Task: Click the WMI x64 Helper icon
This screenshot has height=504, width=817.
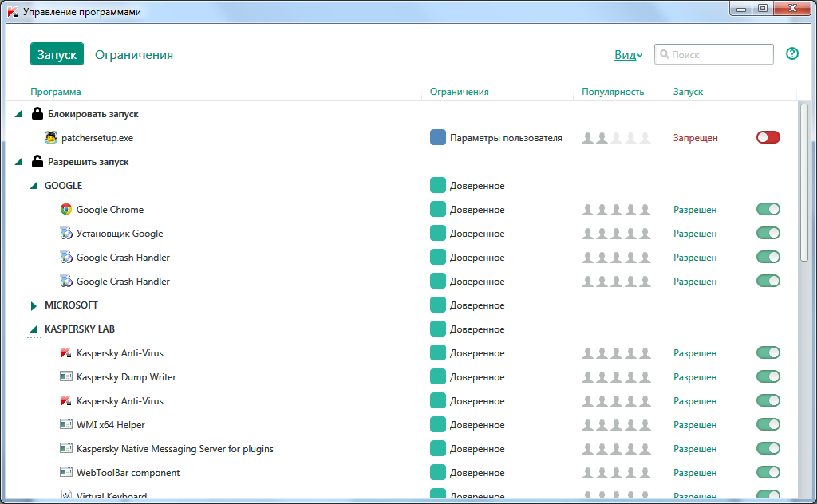Action: 66,425
